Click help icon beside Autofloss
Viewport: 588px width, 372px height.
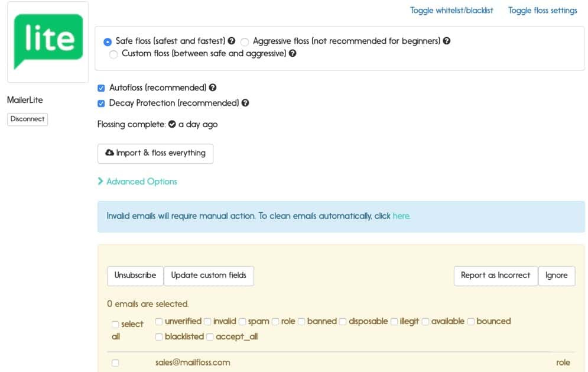[x=213, y=88]
